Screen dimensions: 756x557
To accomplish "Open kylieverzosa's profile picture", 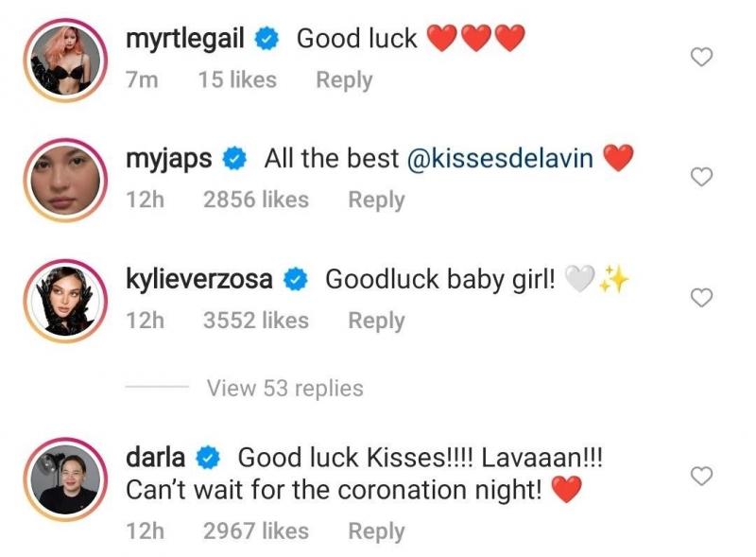I will pyautogui.click(x=65, y=301).
